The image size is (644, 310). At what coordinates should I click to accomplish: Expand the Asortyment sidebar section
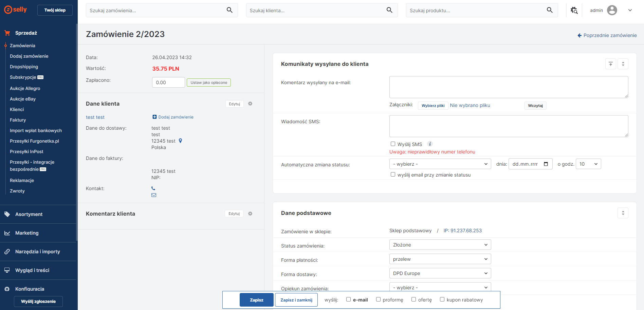tap(29, 214)
